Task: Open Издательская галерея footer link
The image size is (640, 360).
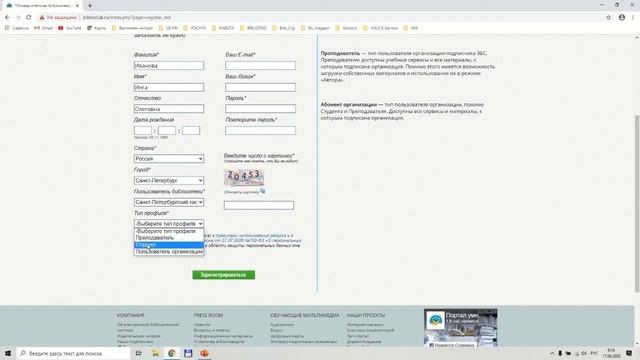Action: pos(138,336)
